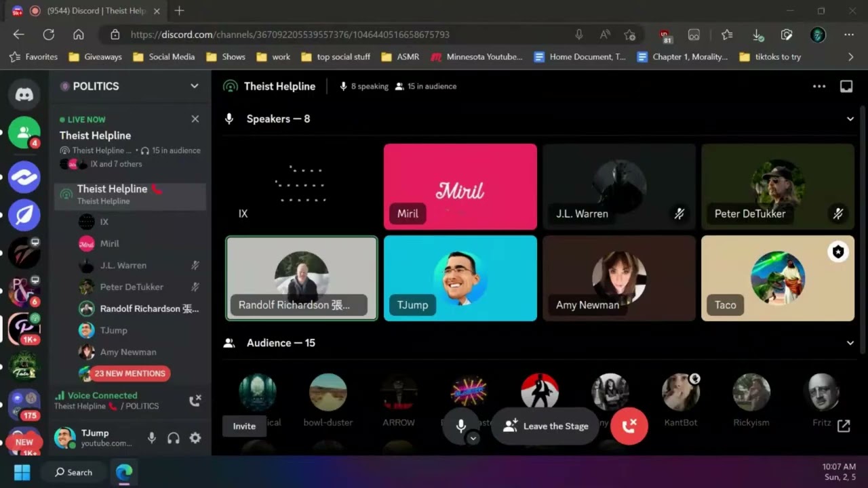Open Discord home direct messages icon
Viewport: 868px width, 488px height.
click(24, 95)
